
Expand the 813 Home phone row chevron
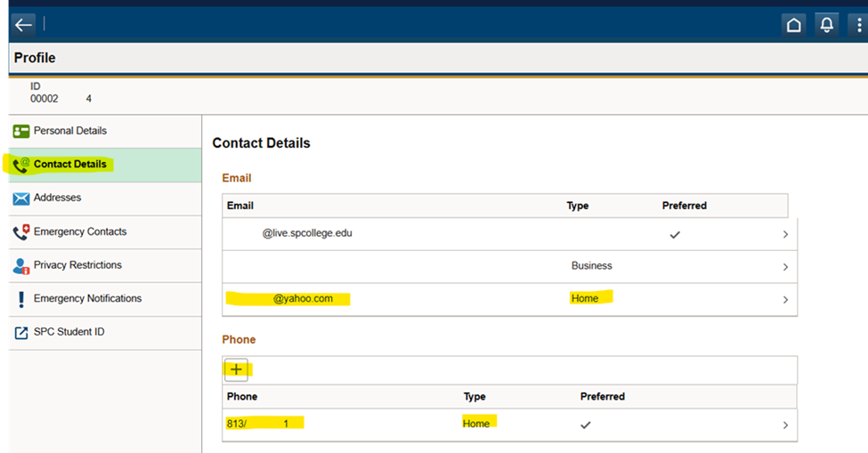point(785,425)
